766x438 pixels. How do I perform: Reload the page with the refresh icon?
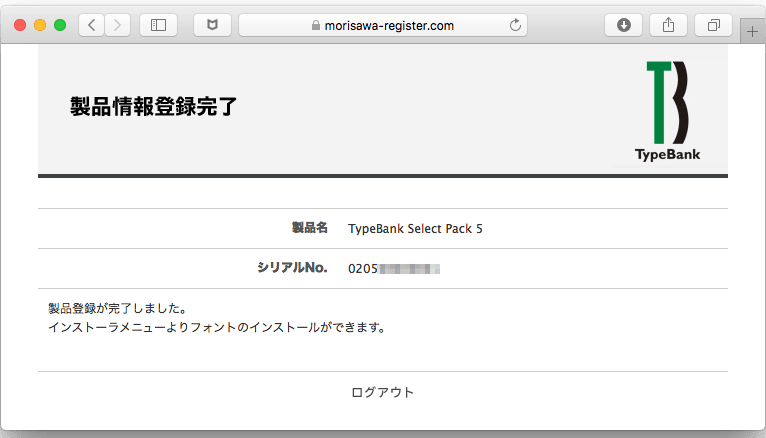515,25
